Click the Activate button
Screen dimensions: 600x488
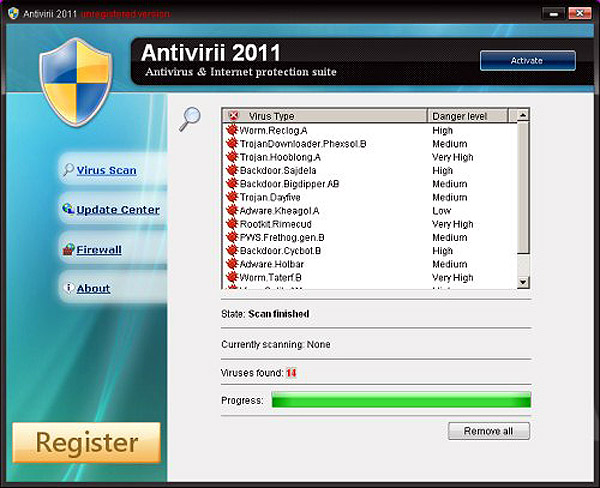coord(528,60)
